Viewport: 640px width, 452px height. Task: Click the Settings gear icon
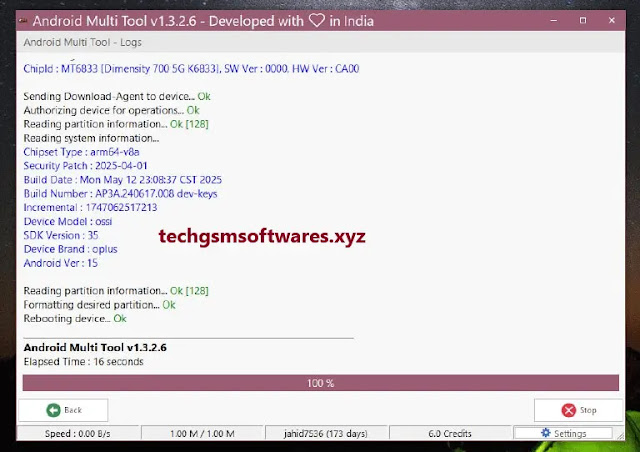pos(546,433)
